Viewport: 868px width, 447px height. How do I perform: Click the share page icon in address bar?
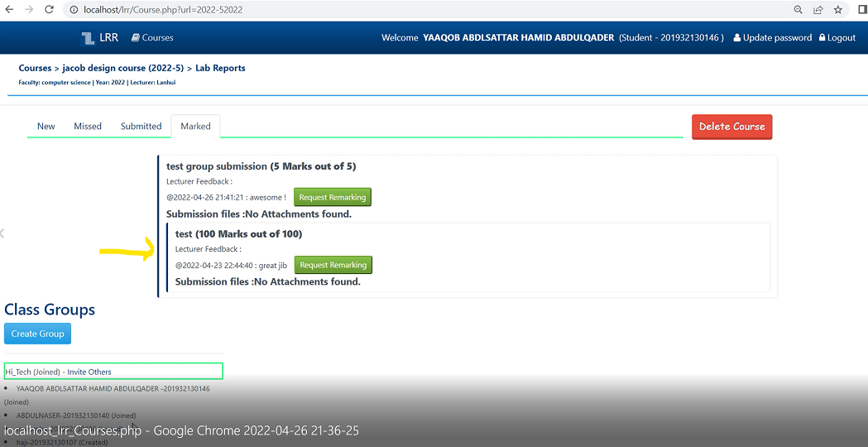tap(818, 10)
